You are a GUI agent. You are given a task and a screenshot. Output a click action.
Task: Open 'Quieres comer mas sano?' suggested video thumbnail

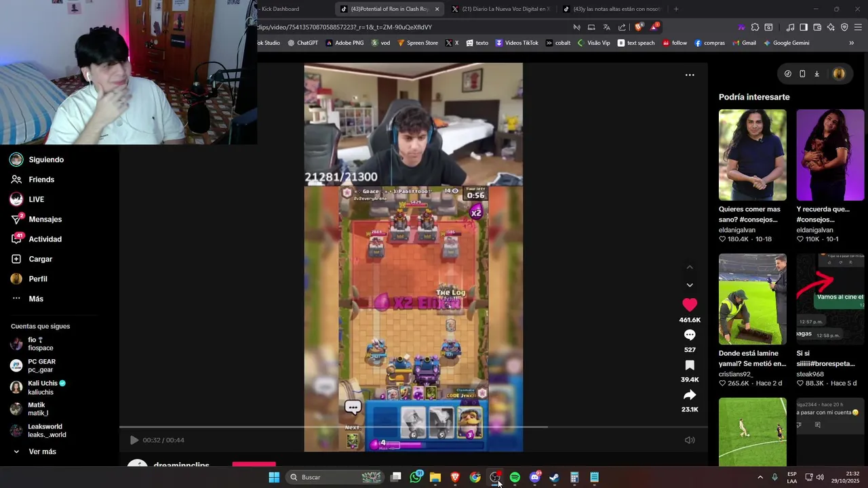point(753,155)
